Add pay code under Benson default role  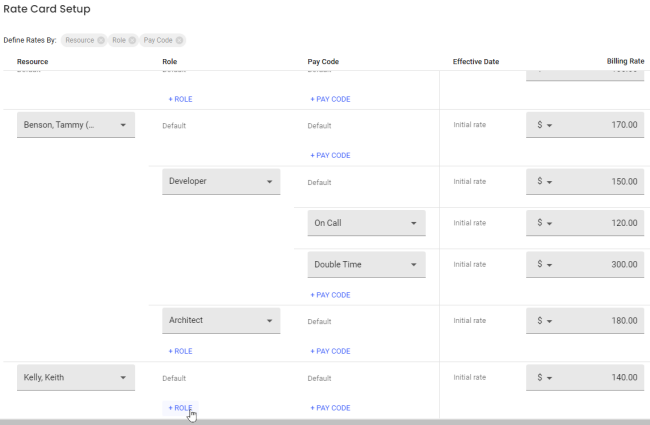click(330, 155)
